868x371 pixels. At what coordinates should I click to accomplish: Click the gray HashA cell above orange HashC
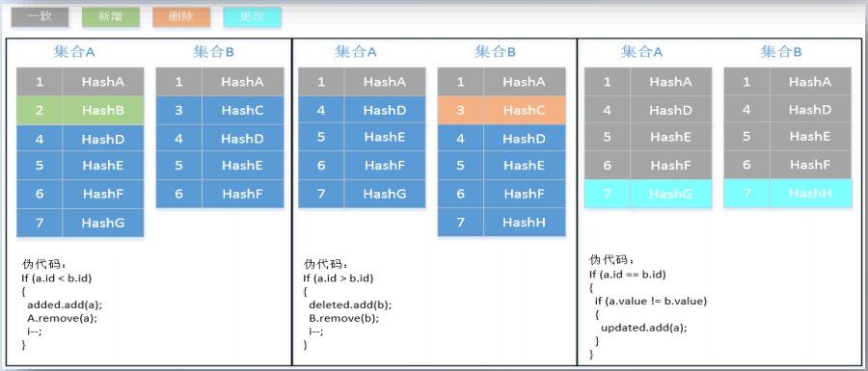click(x=525, y=82)
